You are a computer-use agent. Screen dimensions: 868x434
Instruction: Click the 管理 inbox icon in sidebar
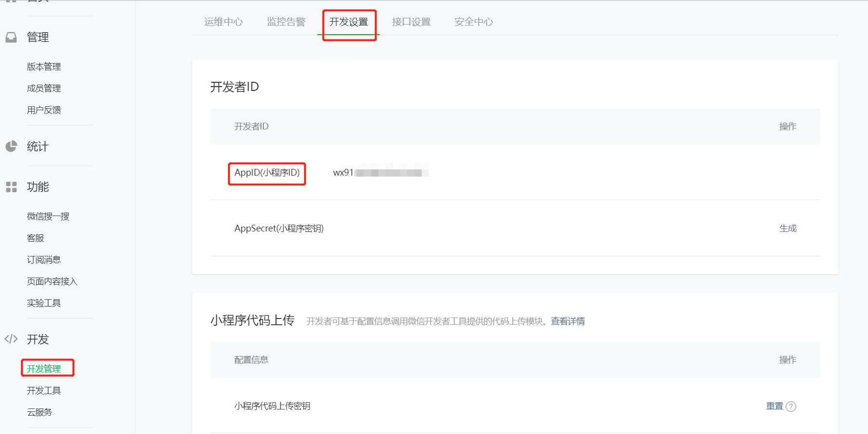(11, 37)
